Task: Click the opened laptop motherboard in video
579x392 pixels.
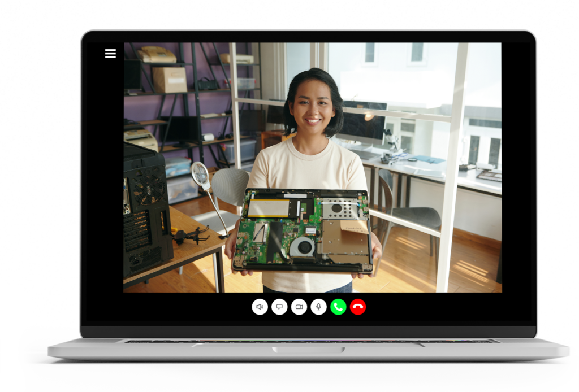Action: [x=303, y=229]
